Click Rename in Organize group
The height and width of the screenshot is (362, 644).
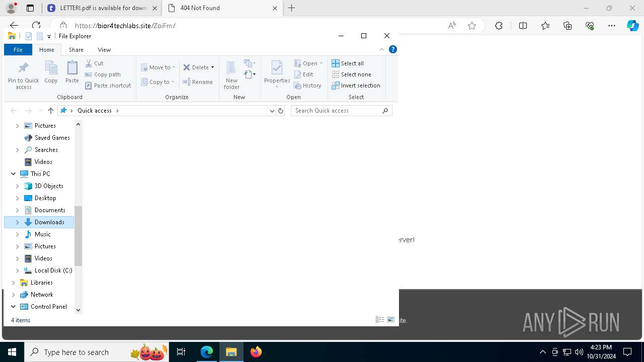[x=198, y=82]
